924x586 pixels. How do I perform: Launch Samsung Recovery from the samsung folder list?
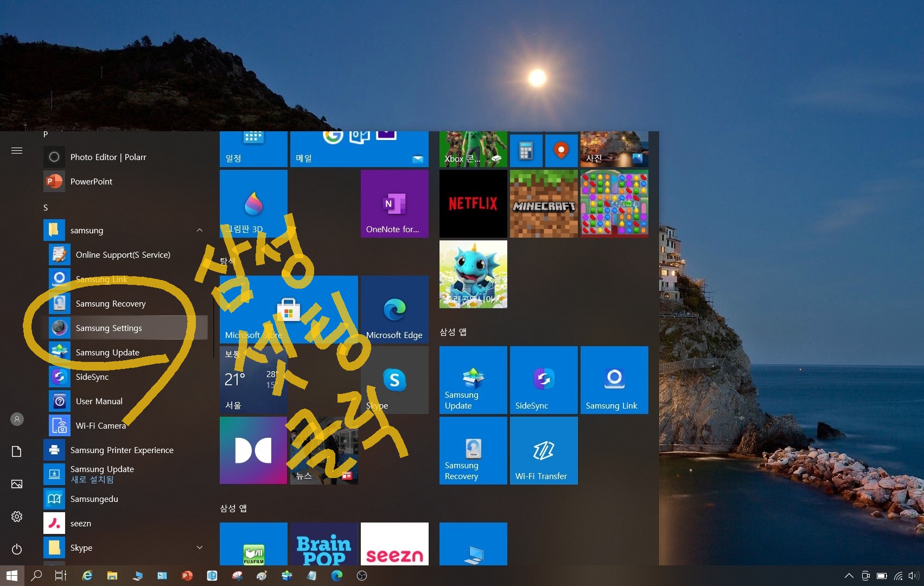point(125,303)
